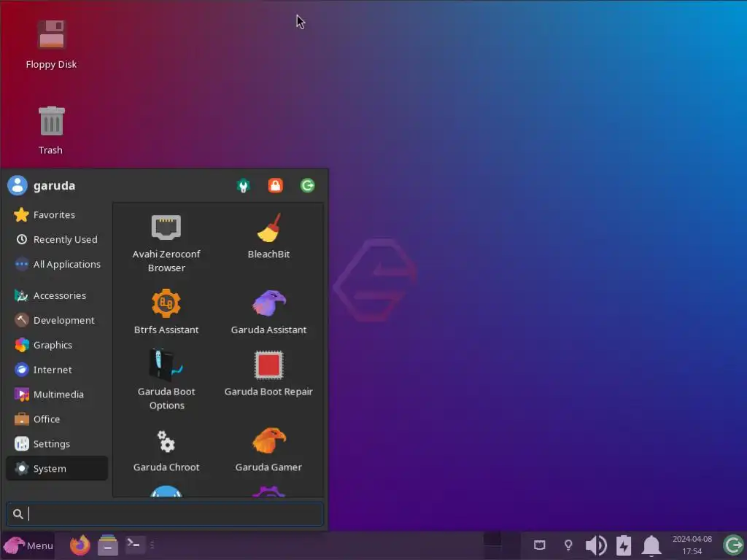Viewport: 747px width, 560px height.
Task: Click the lightbulb tray icon
Action: [x=568, y=545]
